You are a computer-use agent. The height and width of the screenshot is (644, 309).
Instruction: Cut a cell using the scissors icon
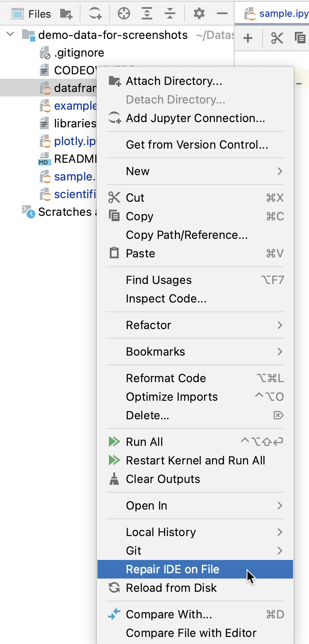tap(277, 38)
